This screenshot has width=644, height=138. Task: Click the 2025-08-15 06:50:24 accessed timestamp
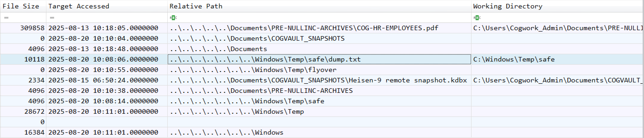(103, 80)
